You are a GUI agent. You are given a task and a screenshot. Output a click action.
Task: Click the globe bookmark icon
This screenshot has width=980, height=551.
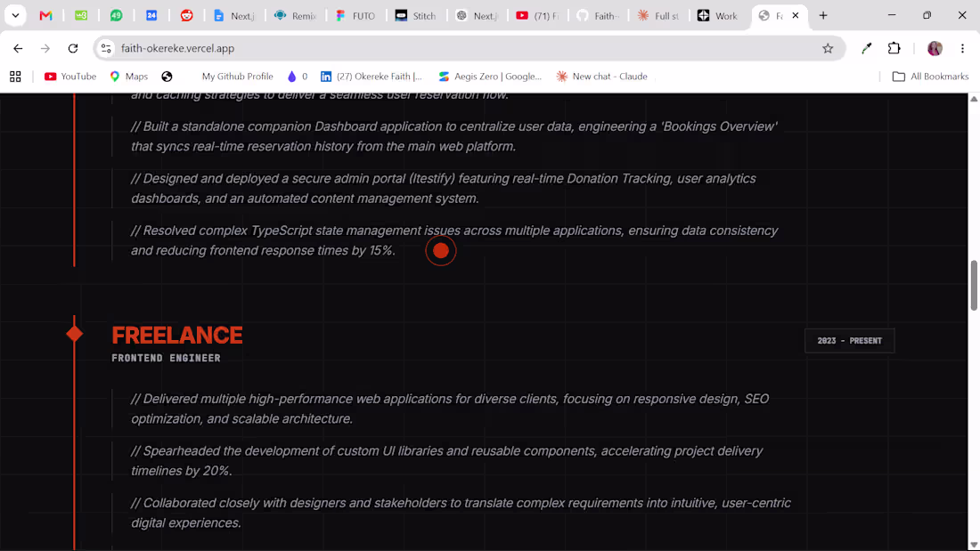click(x=167, y=77)
